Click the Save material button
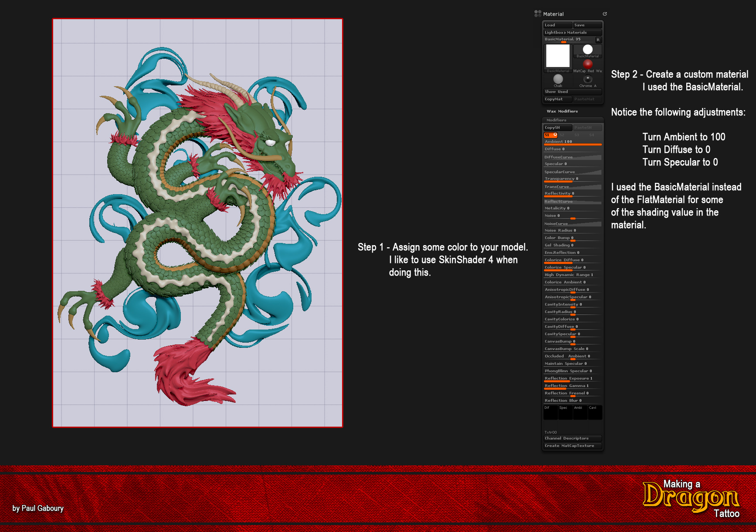Viewport: 756px width, 532px height. pyautogui.click(x=587, y=25)
